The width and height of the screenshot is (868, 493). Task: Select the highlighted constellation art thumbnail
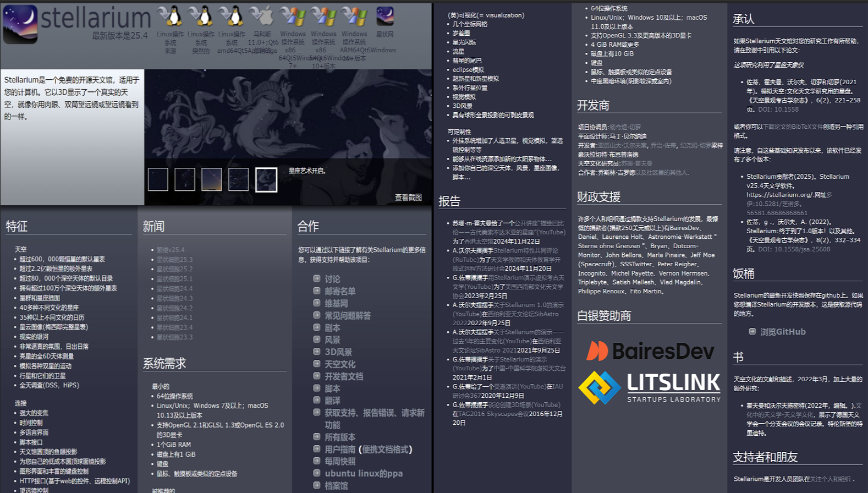tap(266, 180)
